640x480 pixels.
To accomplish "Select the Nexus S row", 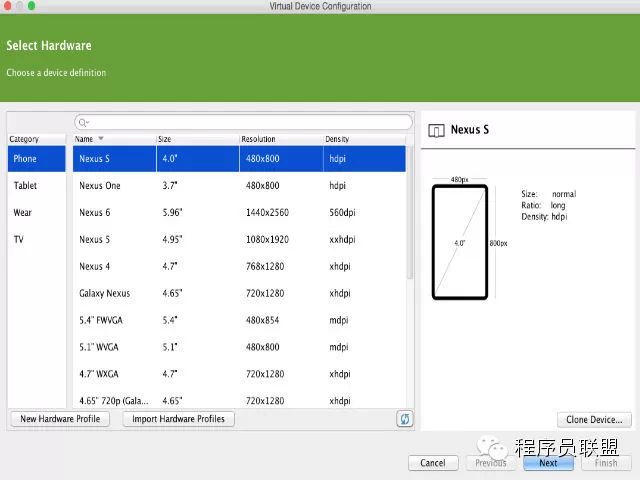I will [239, 159].
